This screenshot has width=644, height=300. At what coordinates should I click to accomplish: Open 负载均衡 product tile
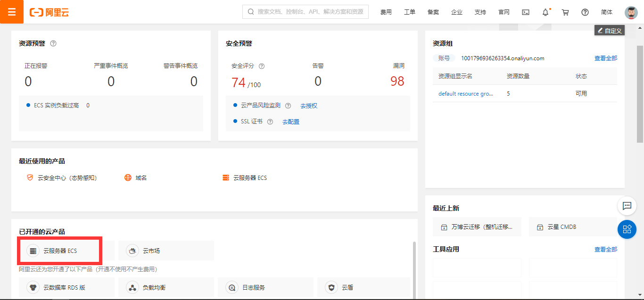[166, 287]
